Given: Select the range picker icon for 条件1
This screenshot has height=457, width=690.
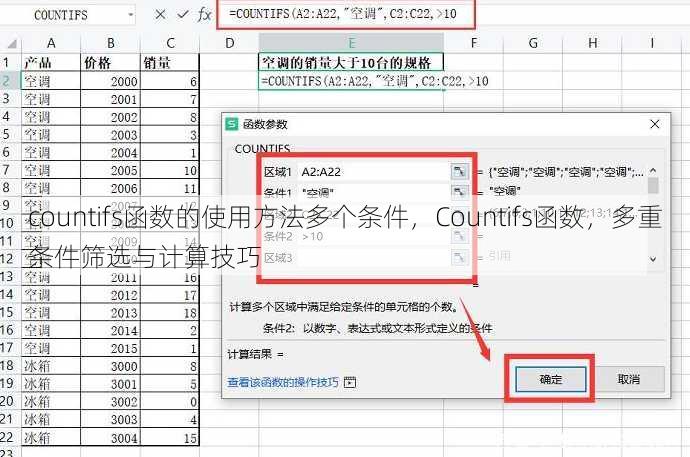Looking at the screenshot, I should coord(459,191).
